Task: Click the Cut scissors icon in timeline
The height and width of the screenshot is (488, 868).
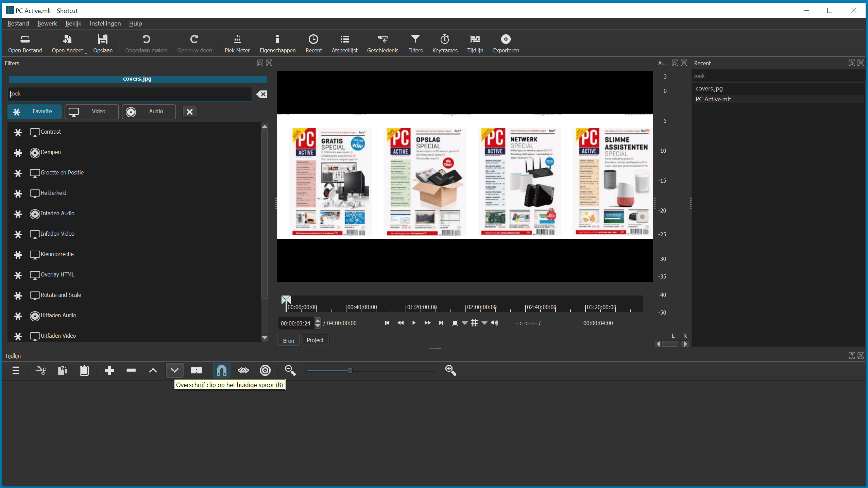Action: (41, 370)
